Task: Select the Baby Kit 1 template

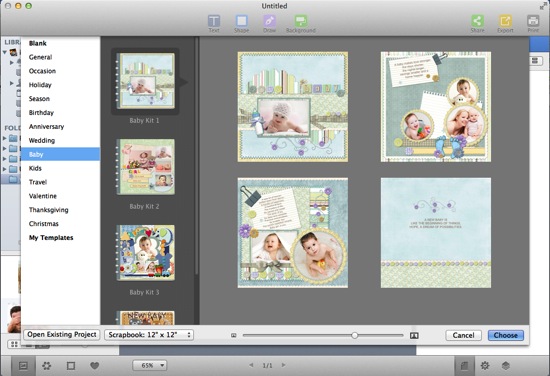Action: pyautogui.click(x=146, y=81)
